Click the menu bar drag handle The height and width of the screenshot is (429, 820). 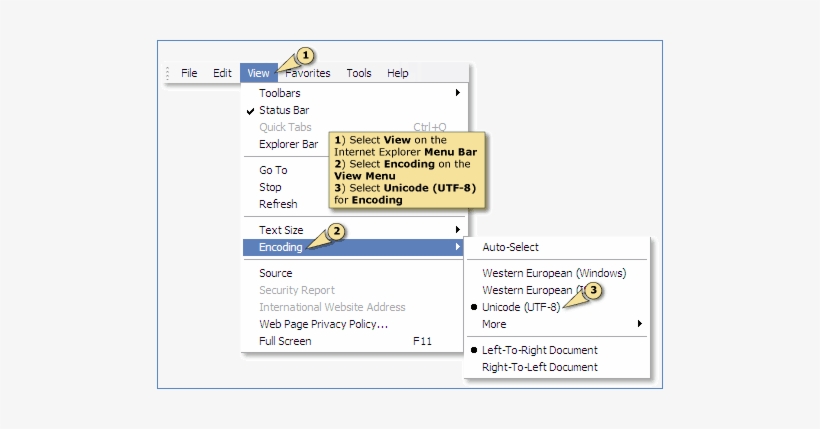tap(167, 73)
